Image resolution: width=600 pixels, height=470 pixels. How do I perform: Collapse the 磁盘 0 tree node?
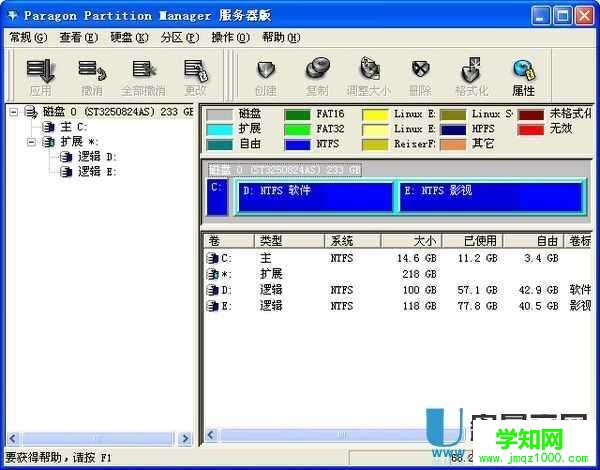point(13,112)
